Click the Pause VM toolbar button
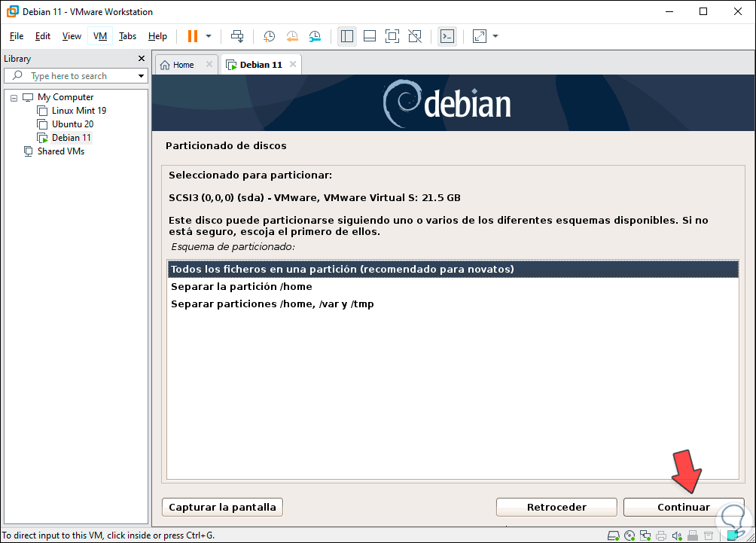 click(x=192, y=36)
